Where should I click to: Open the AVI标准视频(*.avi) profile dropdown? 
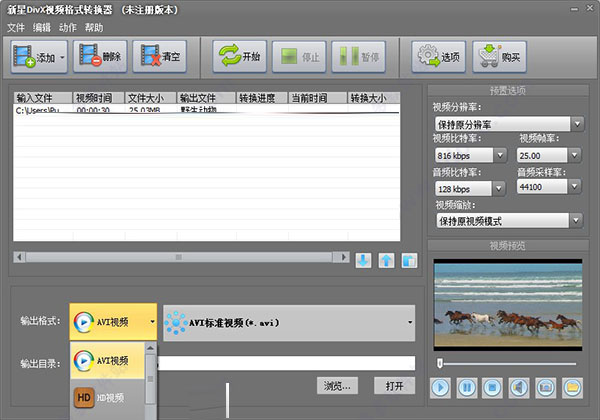click(289, 323)
